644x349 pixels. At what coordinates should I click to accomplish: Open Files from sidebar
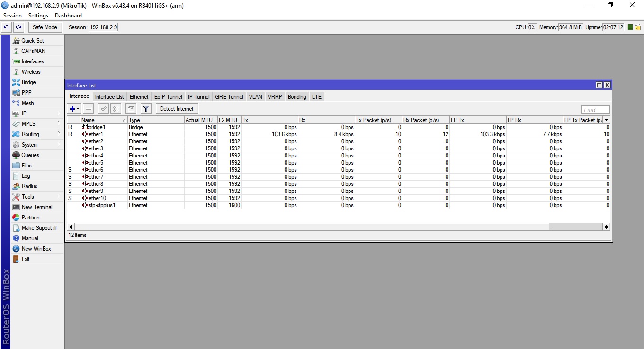(37, 166)
